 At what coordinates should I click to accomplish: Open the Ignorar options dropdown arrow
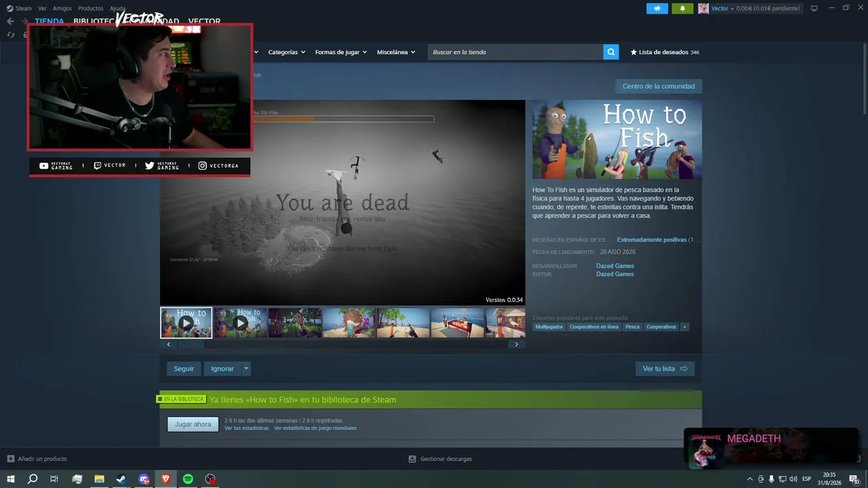click(246, 369)
